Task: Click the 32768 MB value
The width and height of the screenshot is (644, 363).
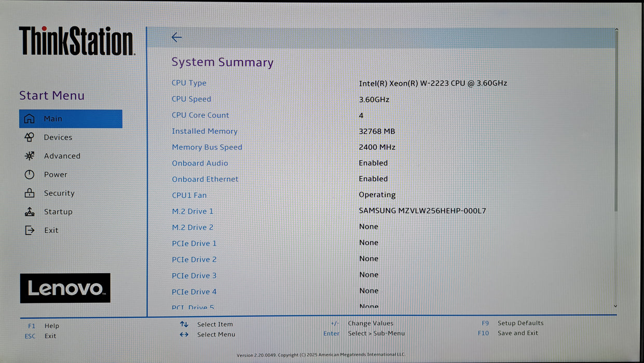Action: (377, 131)
